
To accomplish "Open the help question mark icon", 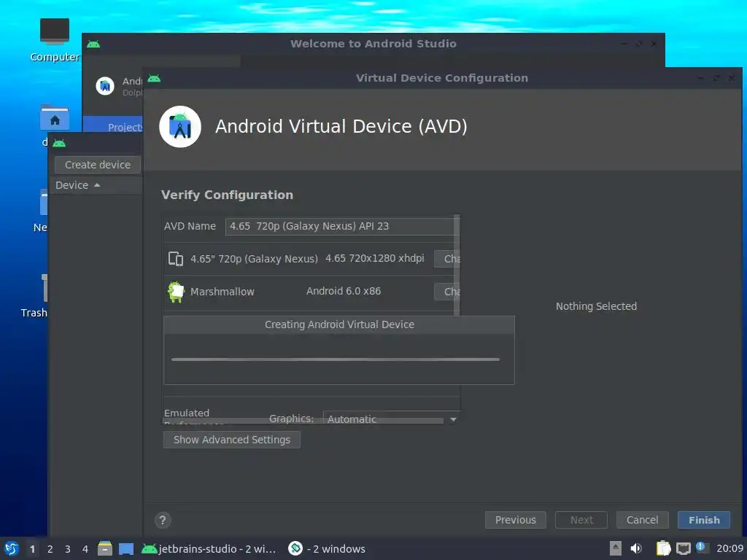I will 163,520.
